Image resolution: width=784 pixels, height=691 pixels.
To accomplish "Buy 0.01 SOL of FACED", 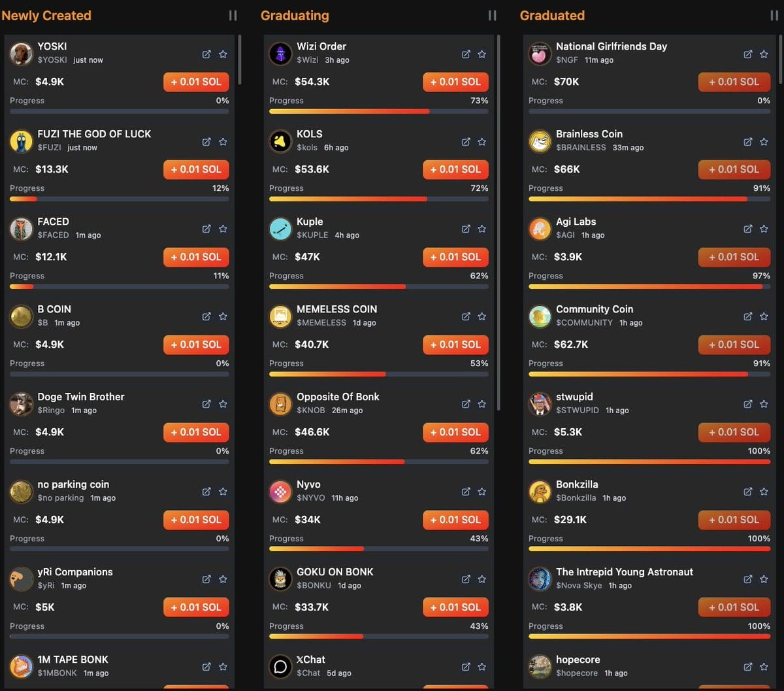I will [196, 257].
